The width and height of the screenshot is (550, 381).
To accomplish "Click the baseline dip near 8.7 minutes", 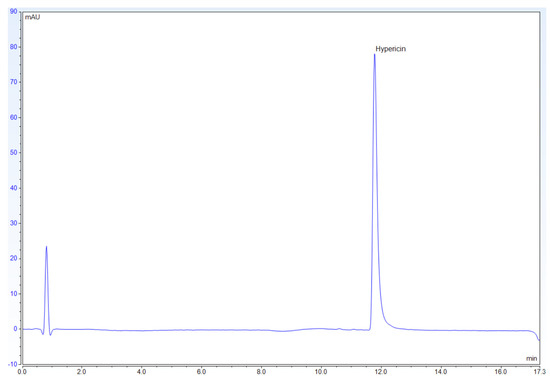I will (x=283, y=331).
